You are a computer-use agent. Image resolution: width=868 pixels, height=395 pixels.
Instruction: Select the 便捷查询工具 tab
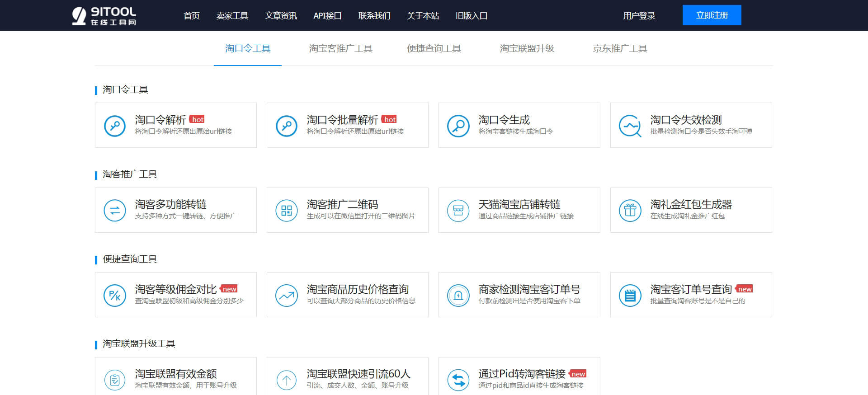click(x=434, y=48)
